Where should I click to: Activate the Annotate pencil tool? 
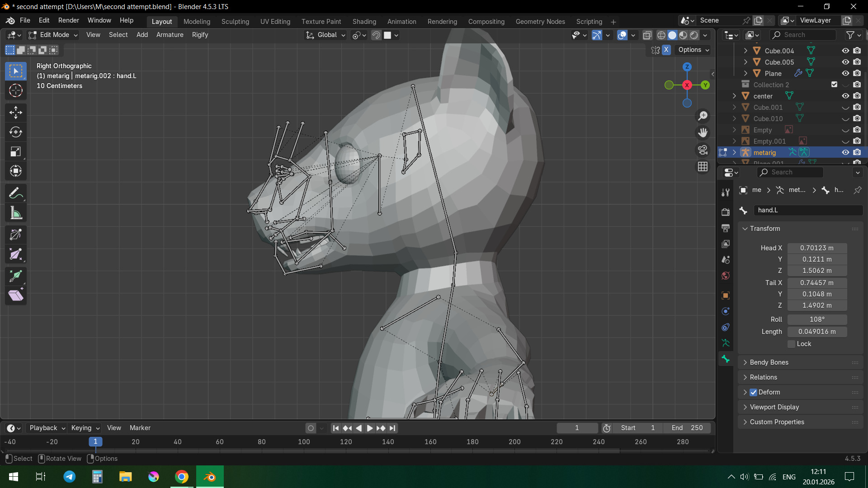[x=16, y=193]
